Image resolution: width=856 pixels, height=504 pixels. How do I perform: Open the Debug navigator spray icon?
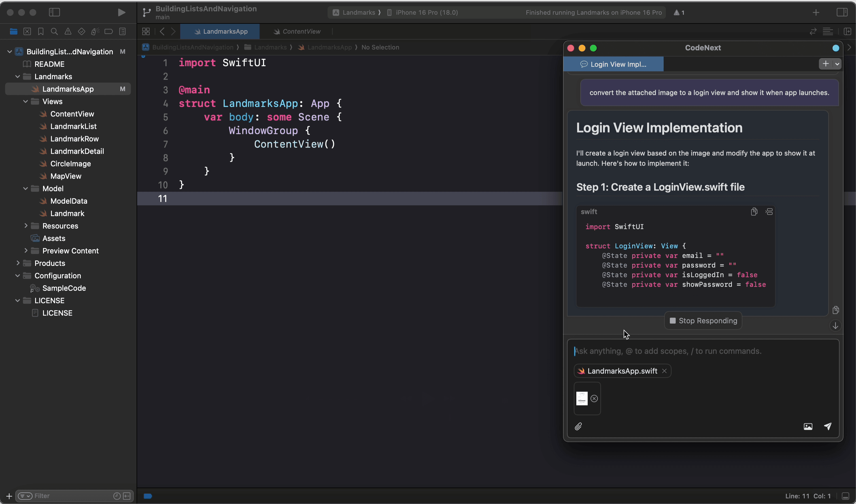tap(95, 32)
